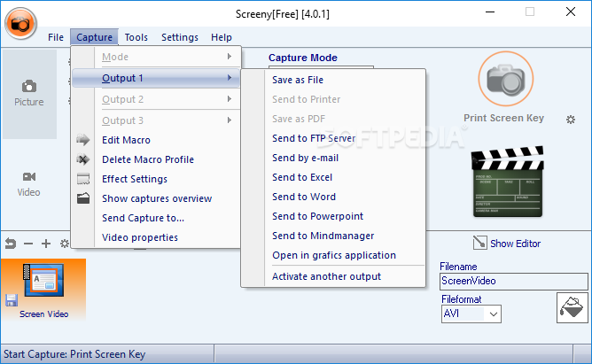Choose Delete Macro Profile
This screenshot has height=364, width=592.
pyautogui.click(x=148, y=159)
